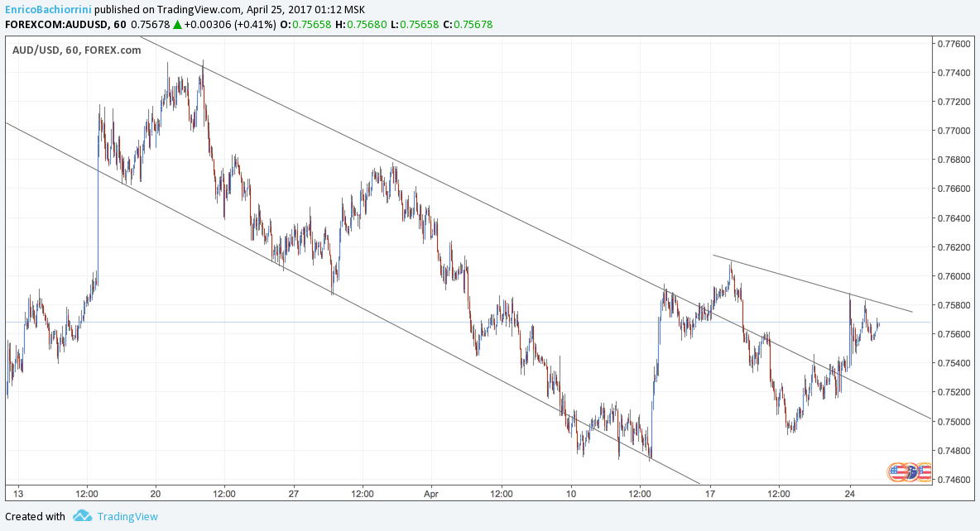
Task: Click the close value C:0.75678
Action: [468, 25]
